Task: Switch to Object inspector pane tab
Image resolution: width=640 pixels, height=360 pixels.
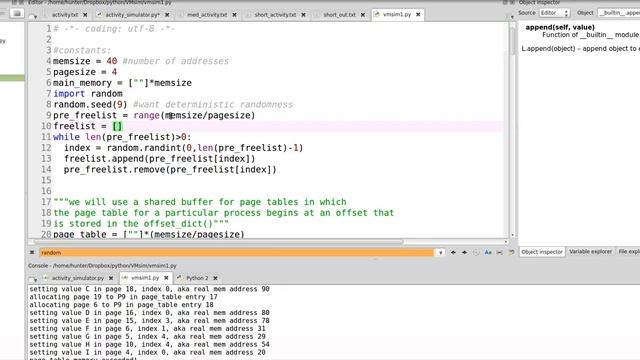Action: pos(542,252)
